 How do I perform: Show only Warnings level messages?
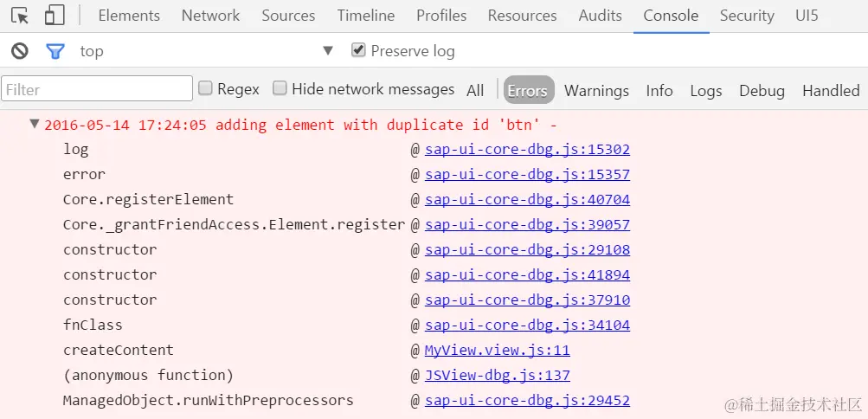596,90
